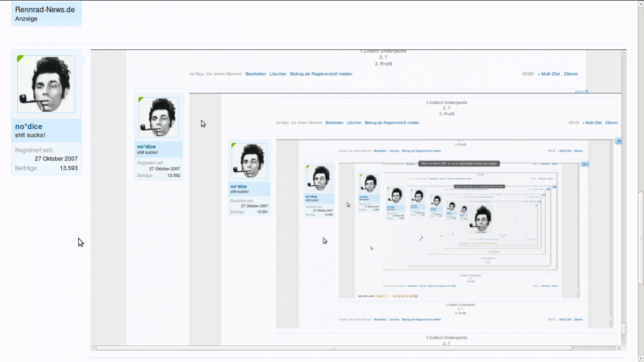
Task: Toggle + Multi-Zitat for post #9380
Action: [x=548, y=74]
